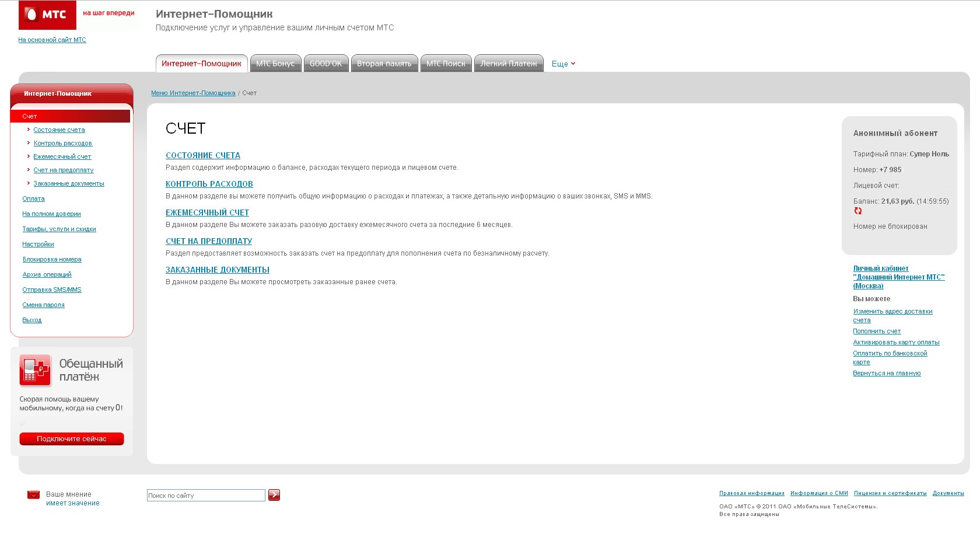980x551 pixels.
Task: Follow На основной сайт МТС link
Action: [52, 40]
